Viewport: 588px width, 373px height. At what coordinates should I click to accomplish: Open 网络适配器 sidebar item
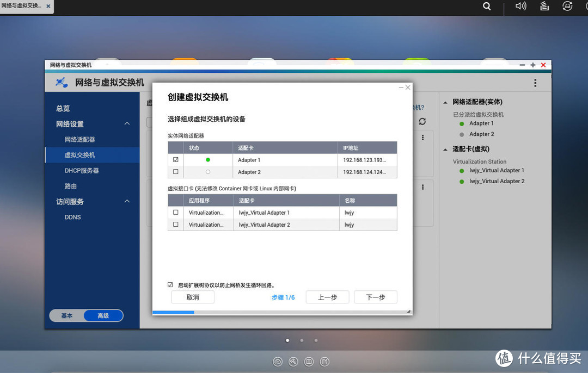pyautogui.click(x=80, y=139)
